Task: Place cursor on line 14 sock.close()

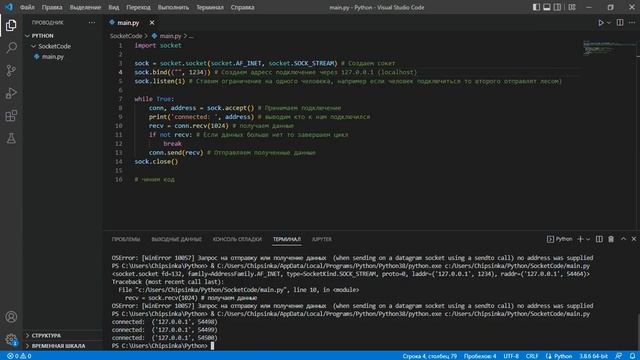Action: (156, 162)
